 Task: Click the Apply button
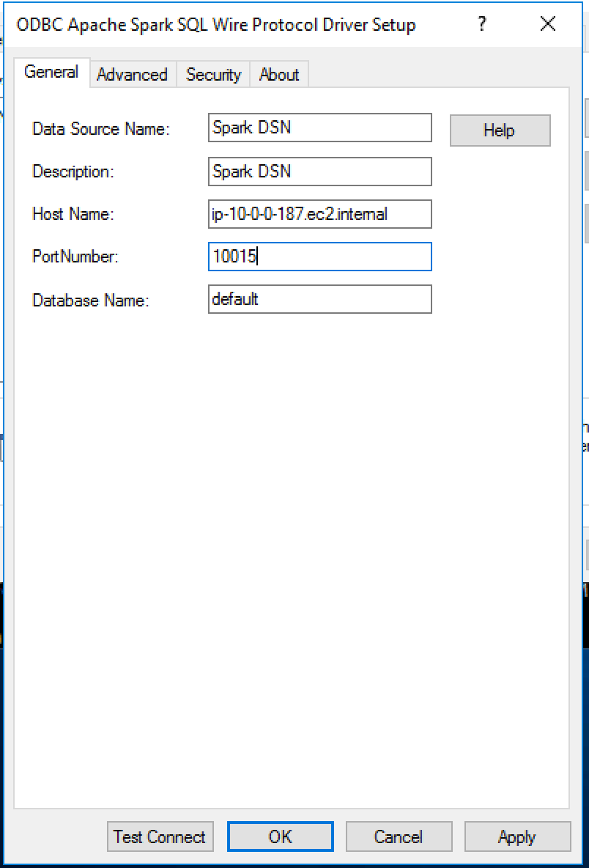(x=517, y=836)
